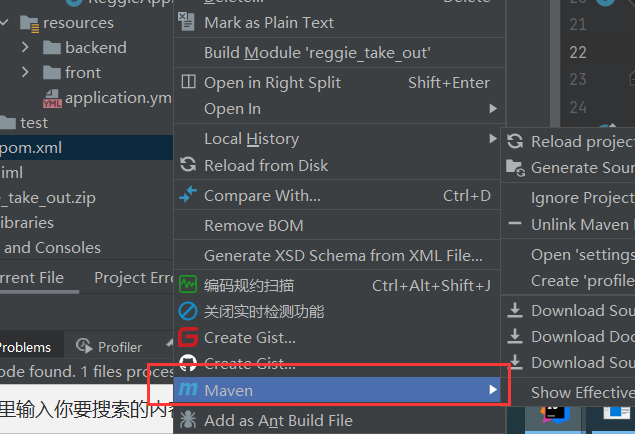Click the red Create Gist icon
Screen dimensions: 635x434
click(187, 338)
